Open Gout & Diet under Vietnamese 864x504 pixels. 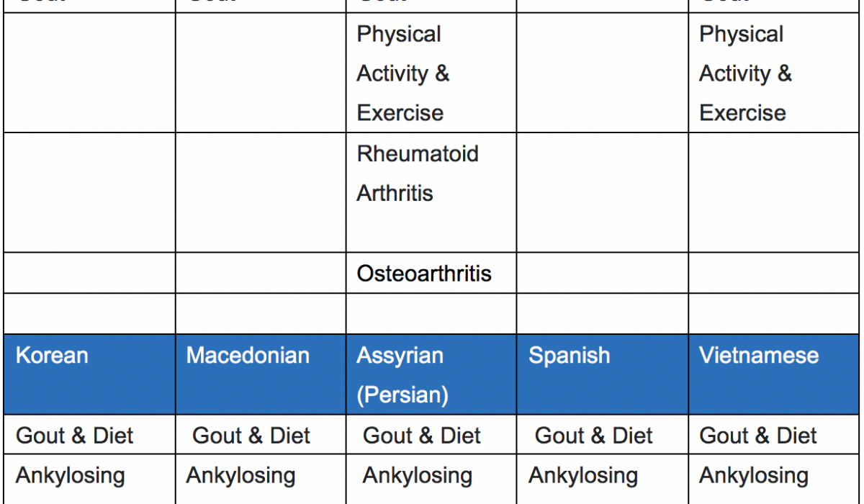[758, 436]
